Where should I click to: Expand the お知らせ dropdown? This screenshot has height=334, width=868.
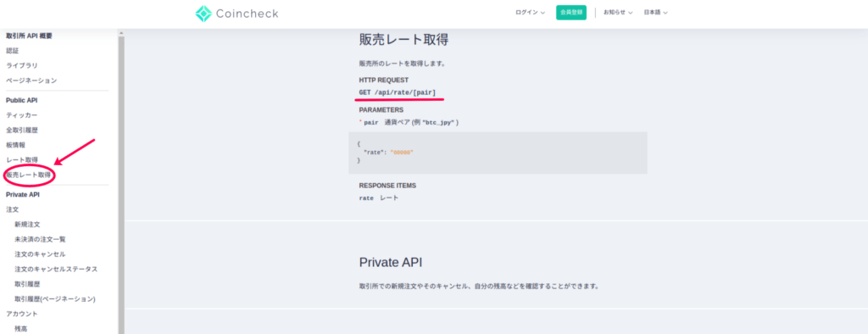[x=618, y=12]
